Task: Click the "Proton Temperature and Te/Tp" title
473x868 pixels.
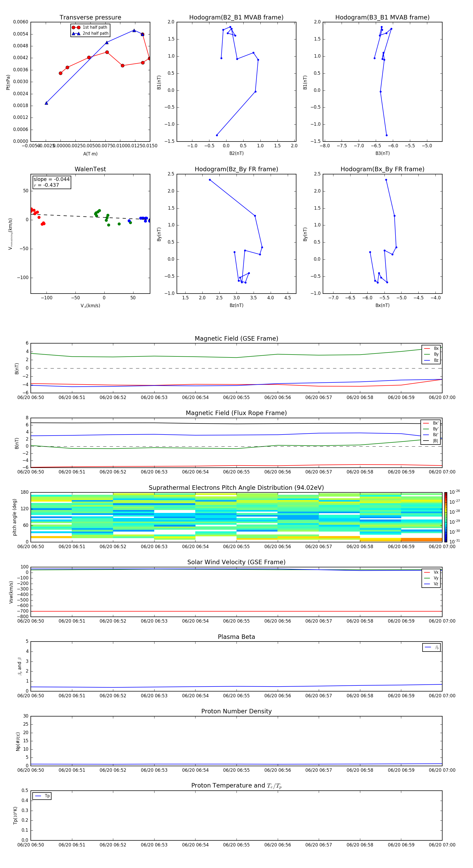Action: 236,786
